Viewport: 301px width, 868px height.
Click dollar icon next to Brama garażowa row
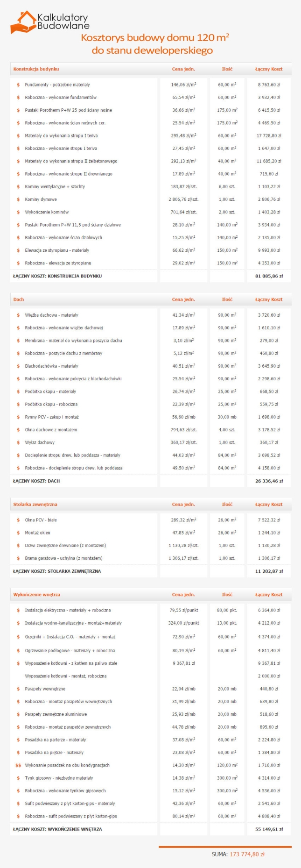[x=18, y=558]
